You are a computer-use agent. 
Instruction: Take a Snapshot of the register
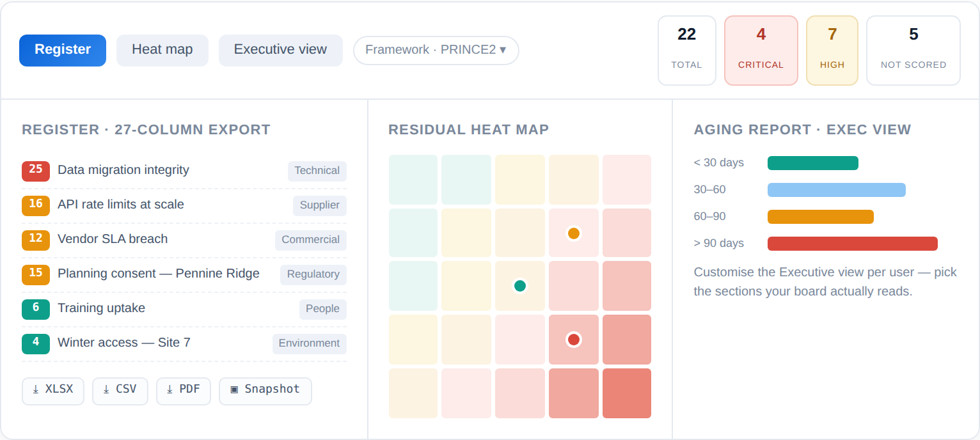[x=265, y=391]
